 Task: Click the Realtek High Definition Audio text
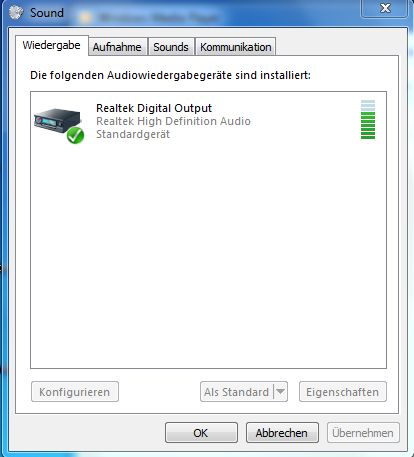tap(173, 121)
